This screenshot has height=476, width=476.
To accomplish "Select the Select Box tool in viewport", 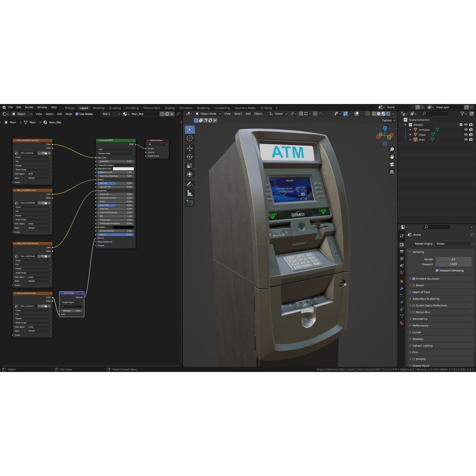I will (x=190, y=130).
